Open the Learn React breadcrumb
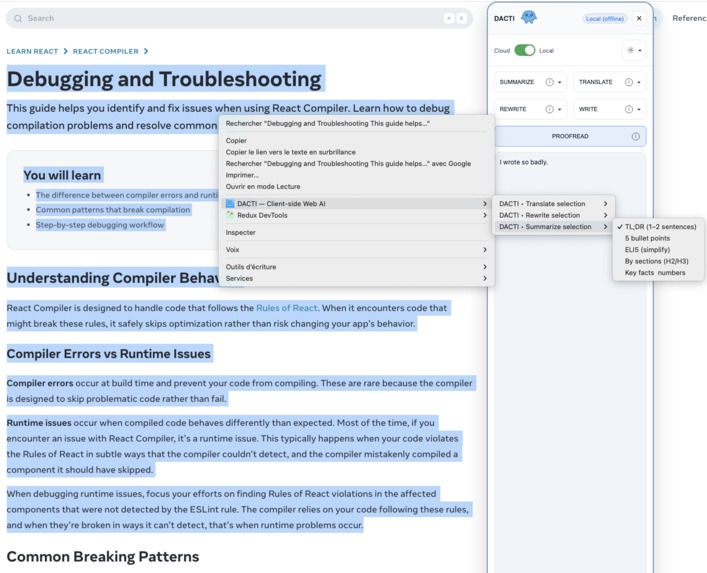Viewport: 707px width, 573px height. 32,51
